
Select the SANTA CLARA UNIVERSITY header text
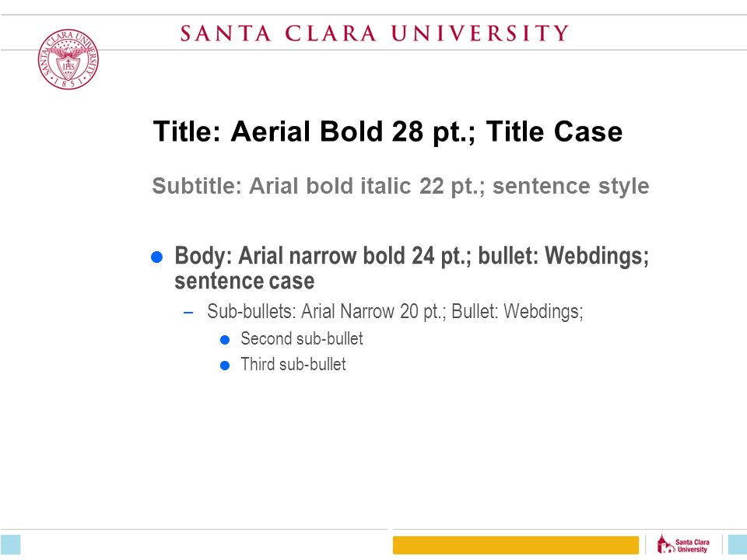click(374, 33)
